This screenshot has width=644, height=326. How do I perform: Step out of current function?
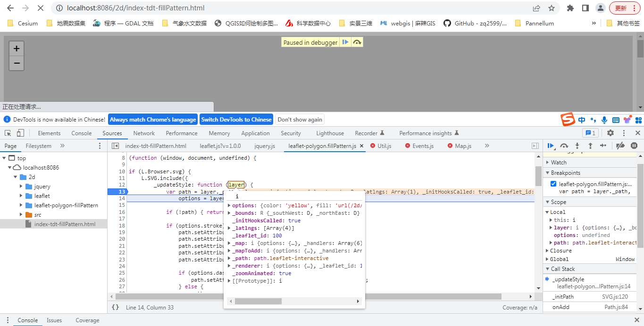pyautogui.click(x=590, y=146)
